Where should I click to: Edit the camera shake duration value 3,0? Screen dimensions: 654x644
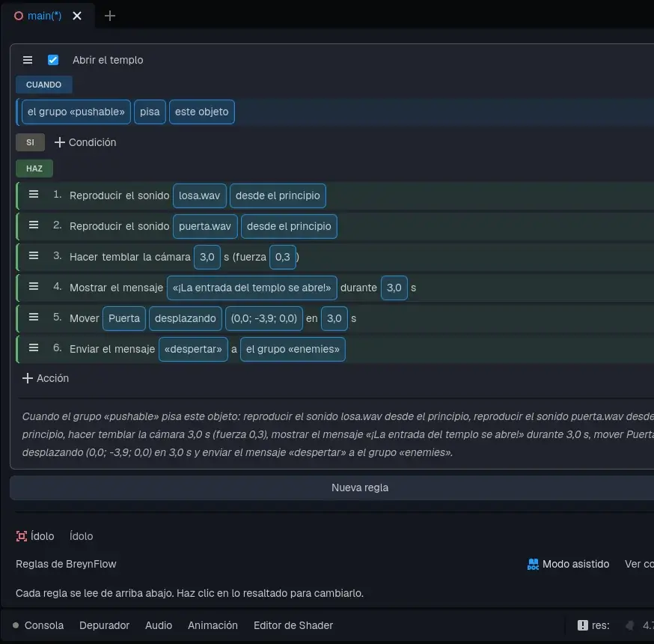tap(207, 257)
